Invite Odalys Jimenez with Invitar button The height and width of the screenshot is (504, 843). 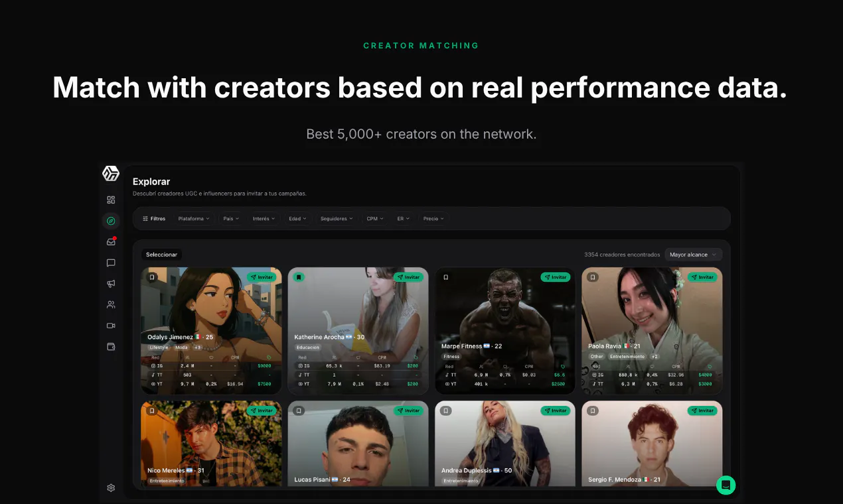(x=262, y=277)
